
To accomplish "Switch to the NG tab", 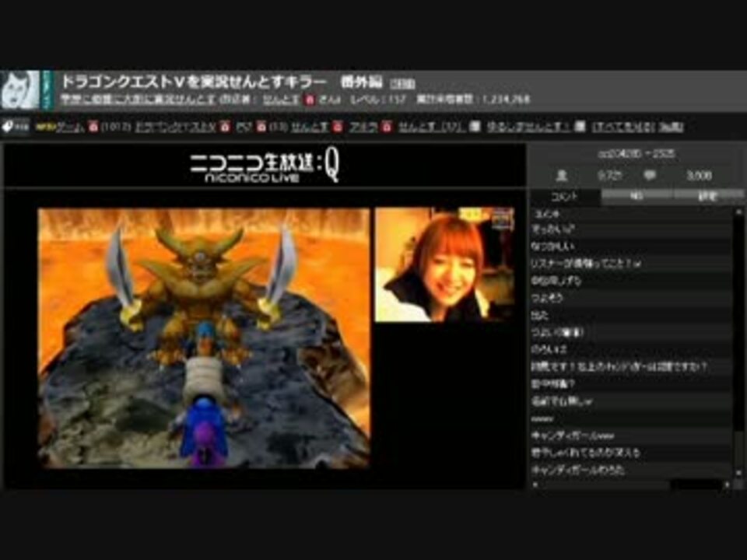I will (637, 196).
